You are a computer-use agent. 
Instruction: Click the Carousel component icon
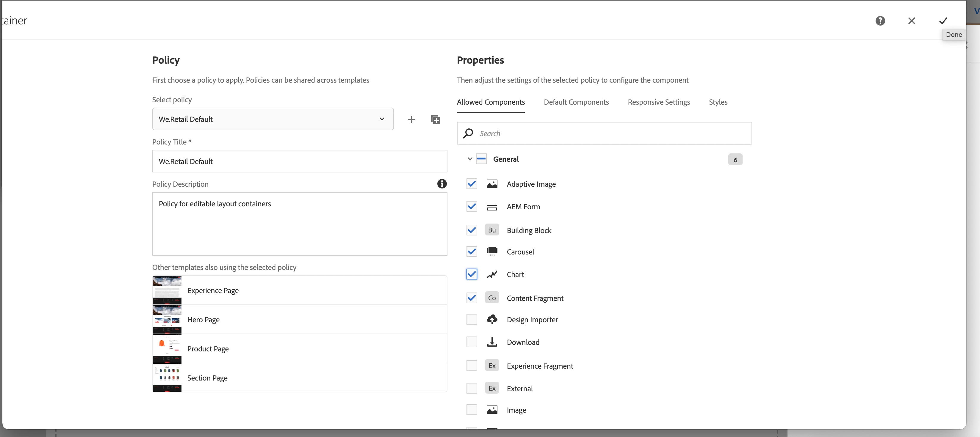coord(491,251)
